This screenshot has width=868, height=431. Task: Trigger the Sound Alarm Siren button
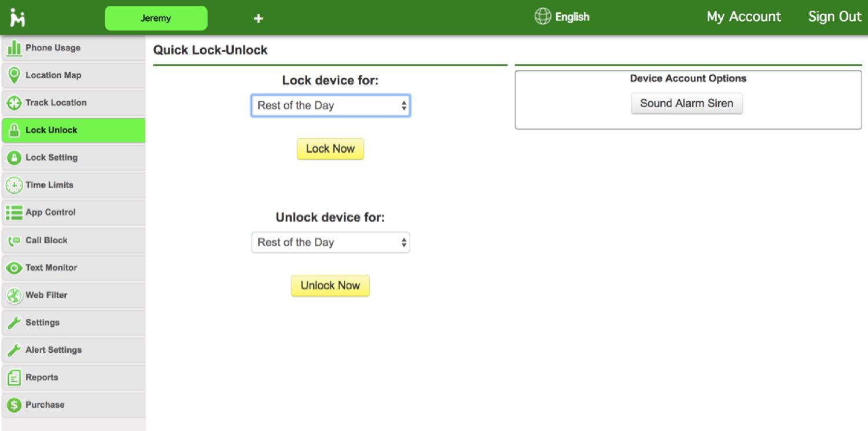686,104
